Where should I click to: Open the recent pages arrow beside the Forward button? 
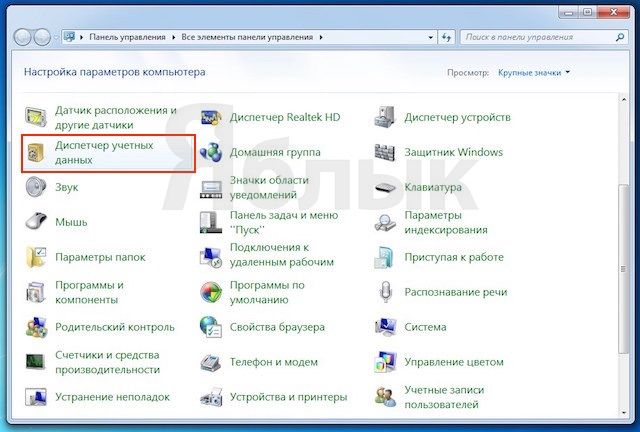point(56,37)
